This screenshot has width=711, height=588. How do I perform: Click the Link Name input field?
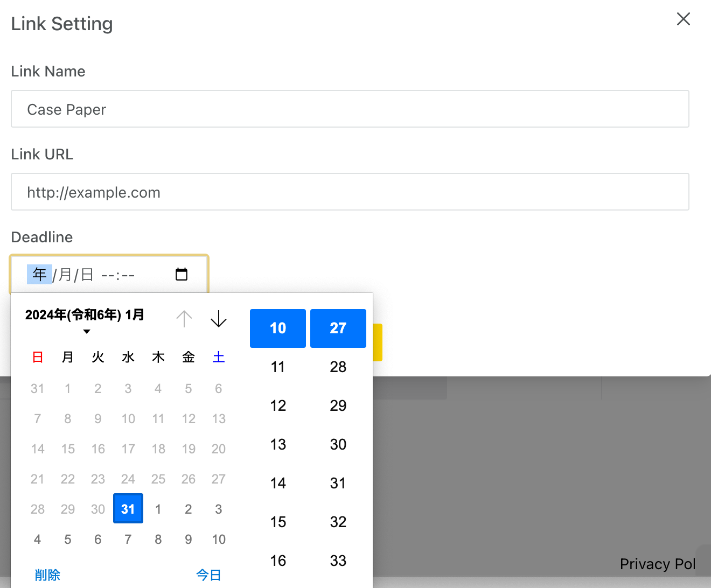pyautogui.click(x=350, y=109)
